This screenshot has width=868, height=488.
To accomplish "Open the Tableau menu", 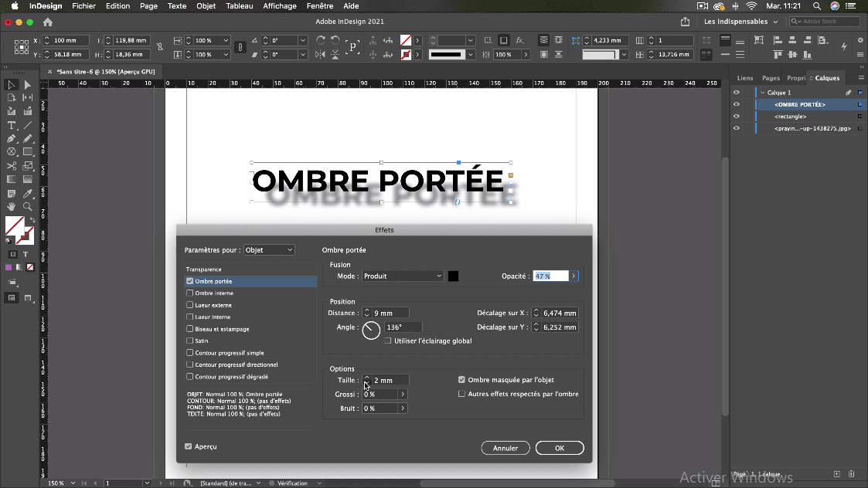I will [x=239, y=6].
